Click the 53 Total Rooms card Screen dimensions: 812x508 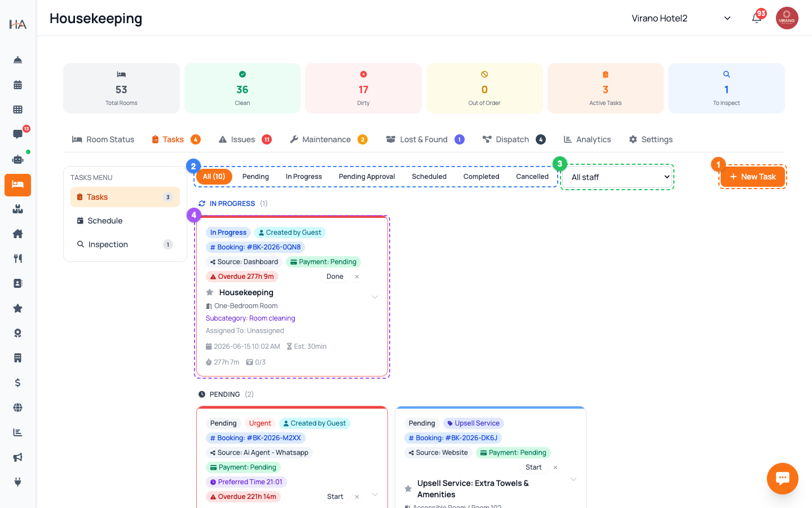(x=121, y=88)
